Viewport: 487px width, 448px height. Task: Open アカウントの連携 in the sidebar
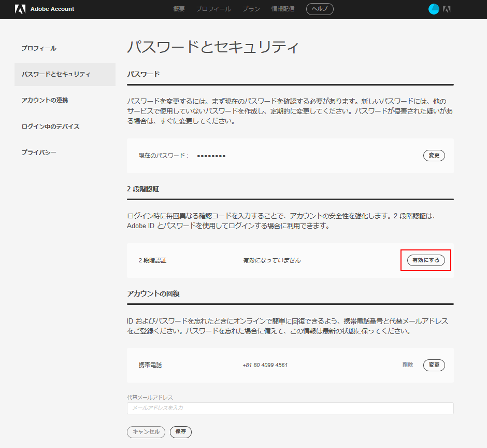coord(45,100)
